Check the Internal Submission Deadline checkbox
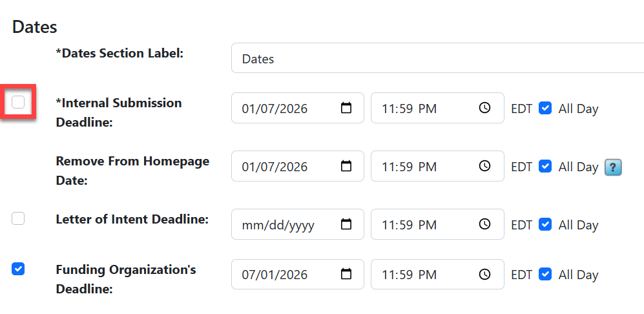This screenshot has height=314, width=644. coord(18,102)
